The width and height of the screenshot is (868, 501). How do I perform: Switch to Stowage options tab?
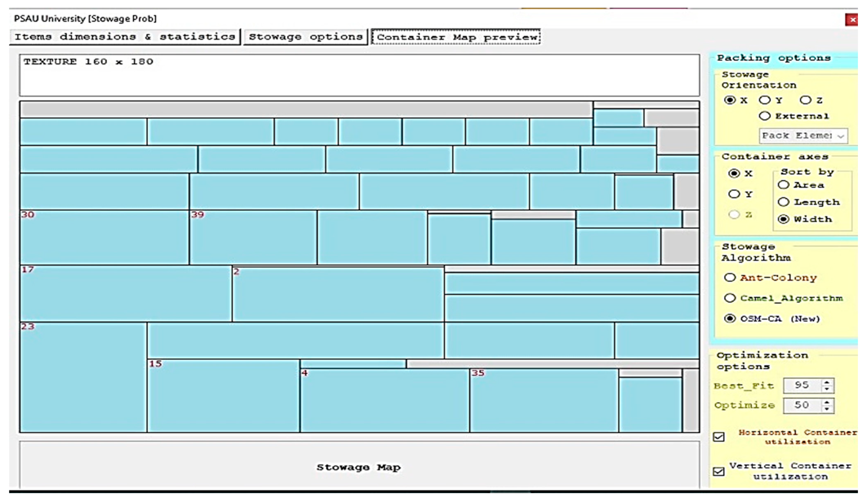pos(305,37)
